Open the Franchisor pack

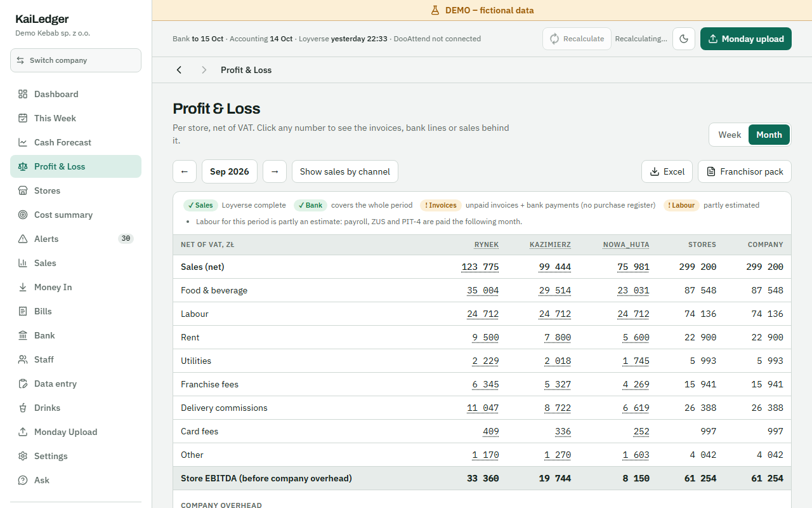coord(745,171)
